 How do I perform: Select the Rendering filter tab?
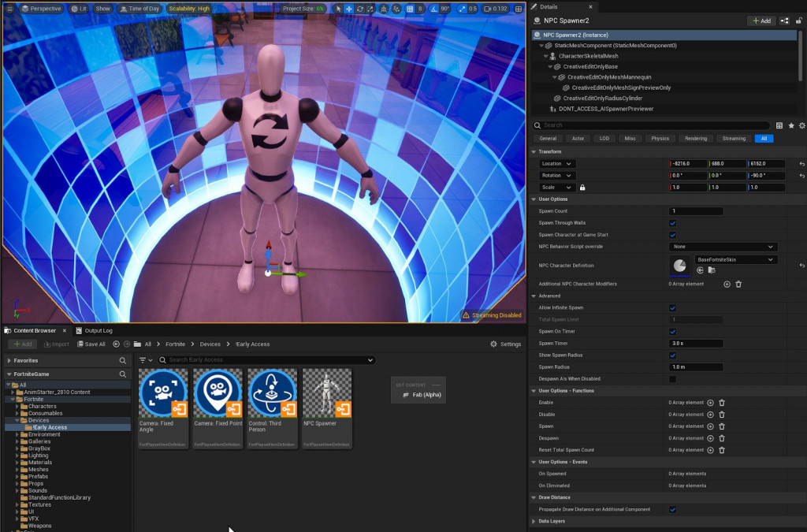click(696, 139)
